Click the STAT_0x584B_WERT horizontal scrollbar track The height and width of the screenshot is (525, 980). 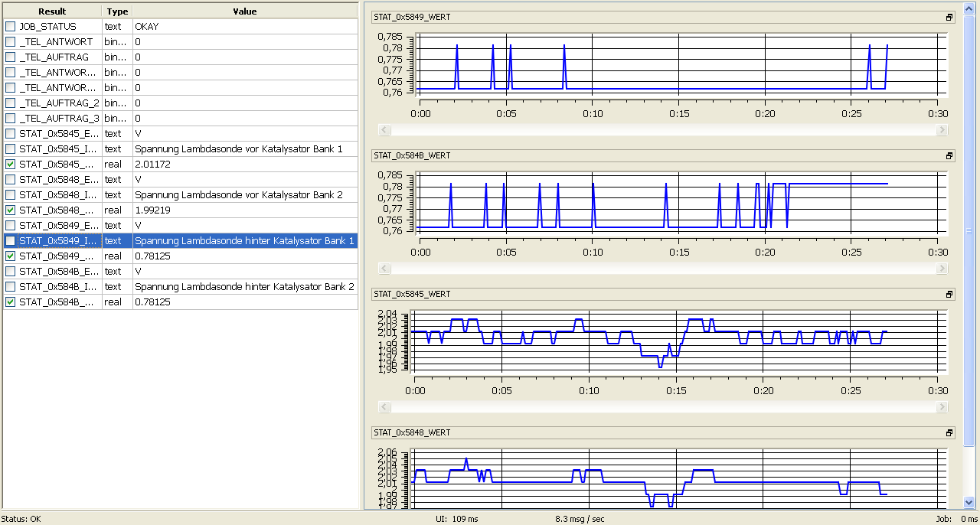[664, 269]
